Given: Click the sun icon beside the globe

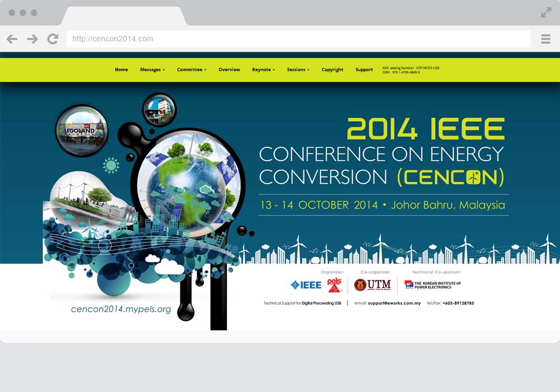Looking at the screenshot, I should click(x=111, y=165).
